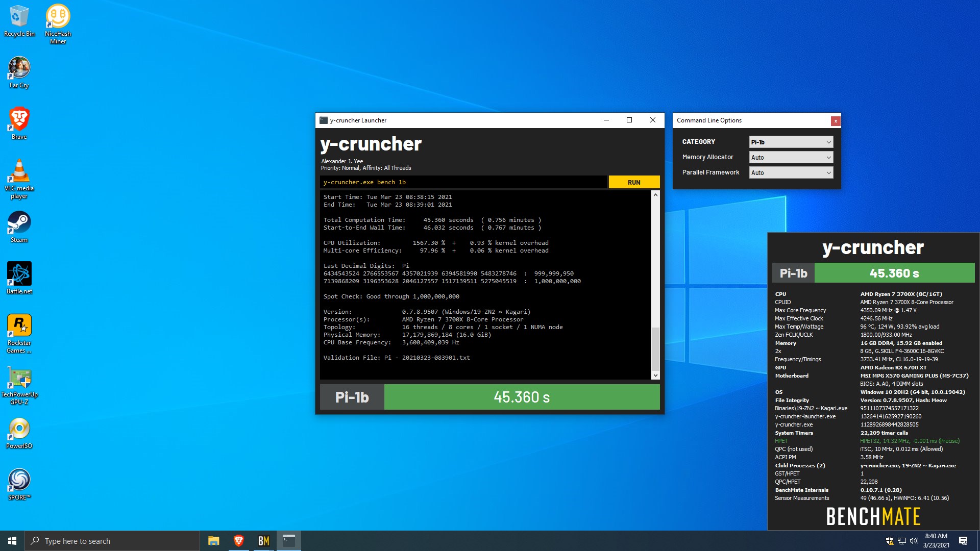Click the 'CPU Utilization' console line

435,243
